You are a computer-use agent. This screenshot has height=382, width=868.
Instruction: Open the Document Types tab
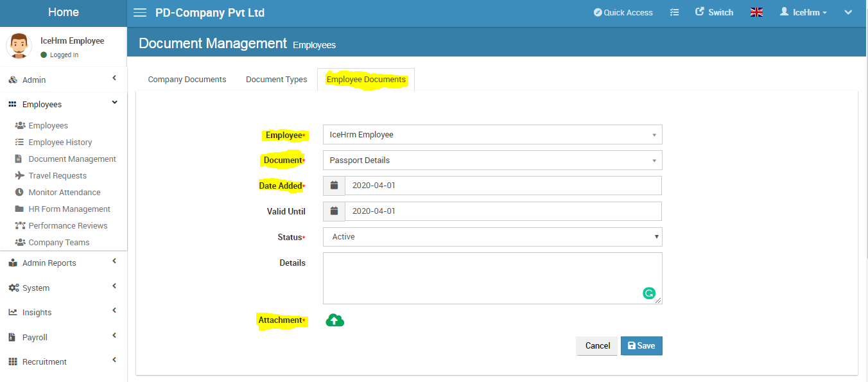(276, 78)
